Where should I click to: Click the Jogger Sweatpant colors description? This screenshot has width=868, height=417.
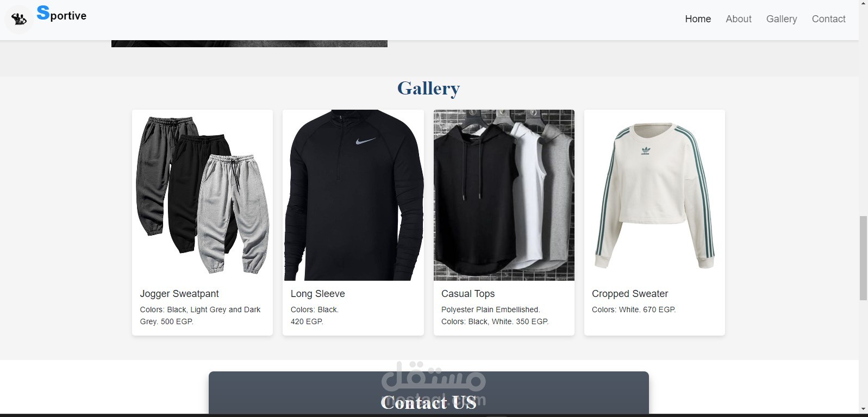(x=200, y=315)
